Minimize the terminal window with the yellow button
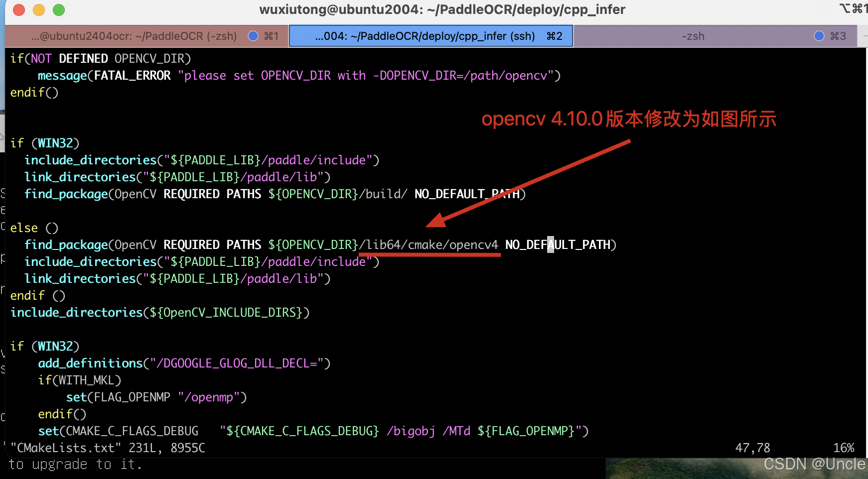Image resolution: width=868 pixels, height=479 pixels. tap(39, 10)
